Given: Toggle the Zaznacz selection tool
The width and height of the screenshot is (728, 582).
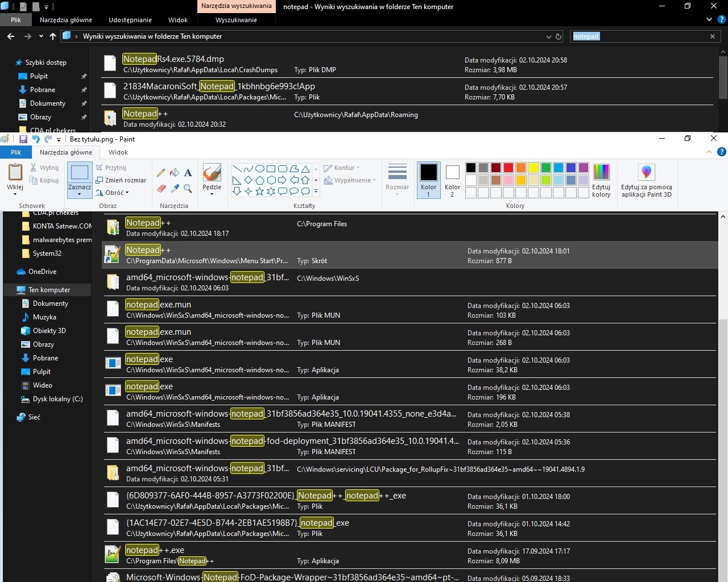Looking at the screenshot, I should tap(80, 173).
